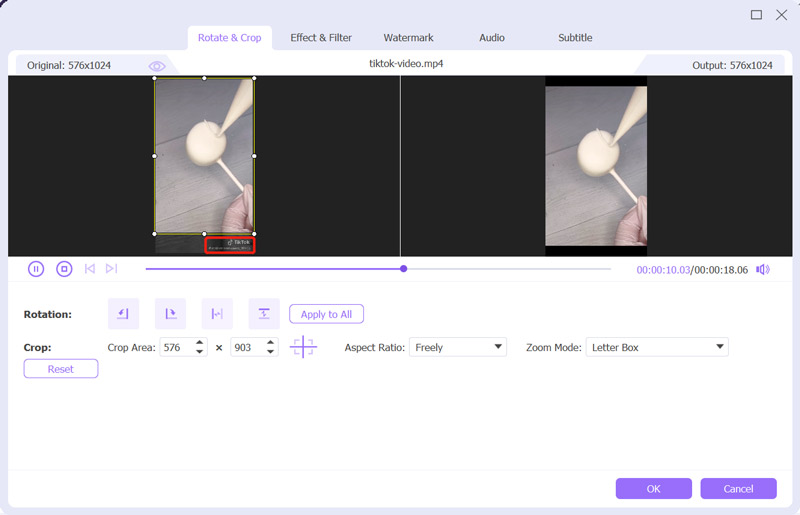Click the crop height input field
The image size is (800, 515).
pyautogui.click(x=247, y=347)
